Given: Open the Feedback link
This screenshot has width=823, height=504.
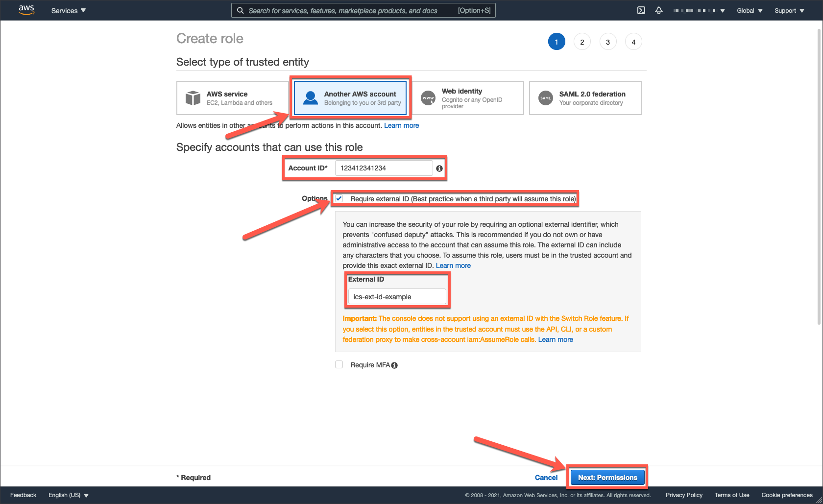Looking at the screenshot, I should [x=24, y=495].
